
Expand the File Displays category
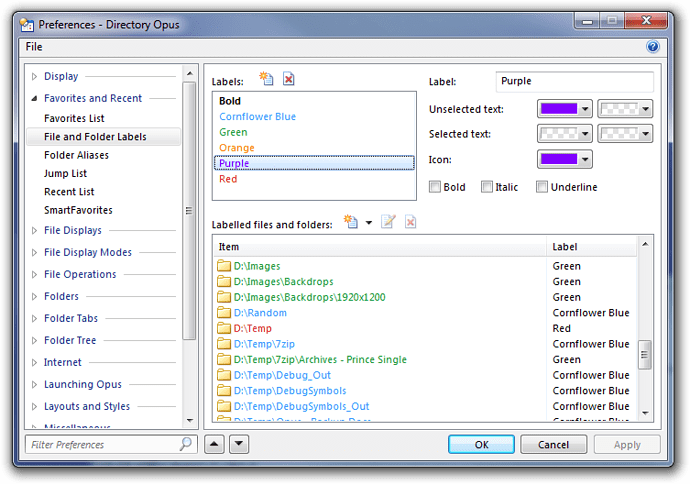click(x=34, y=231)
